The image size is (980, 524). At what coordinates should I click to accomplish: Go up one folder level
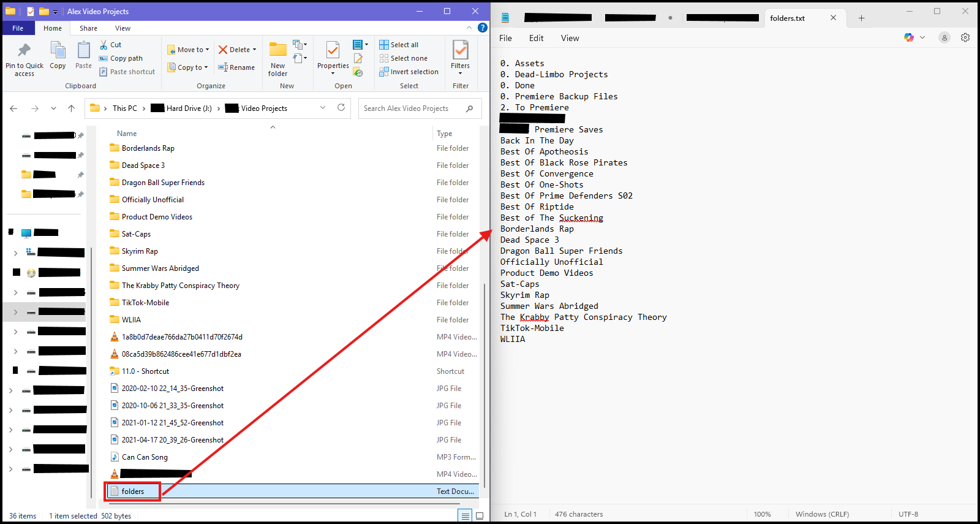click(x=71, y=108)
